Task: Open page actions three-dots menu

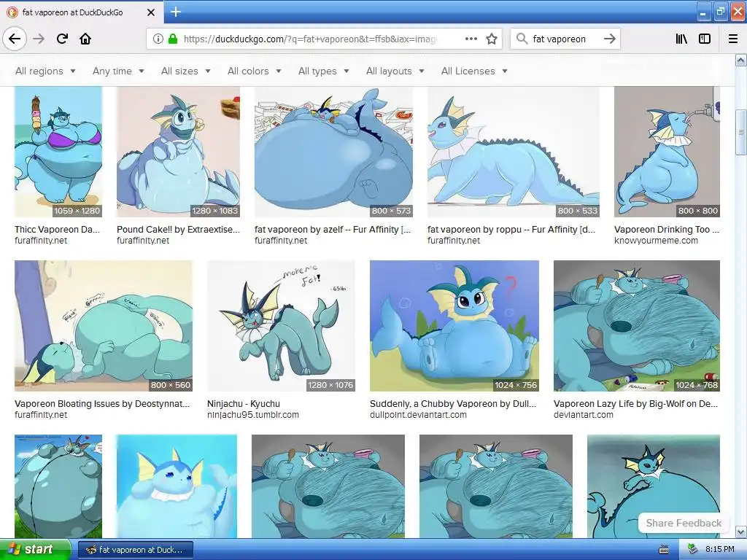Action: [471, 39]
